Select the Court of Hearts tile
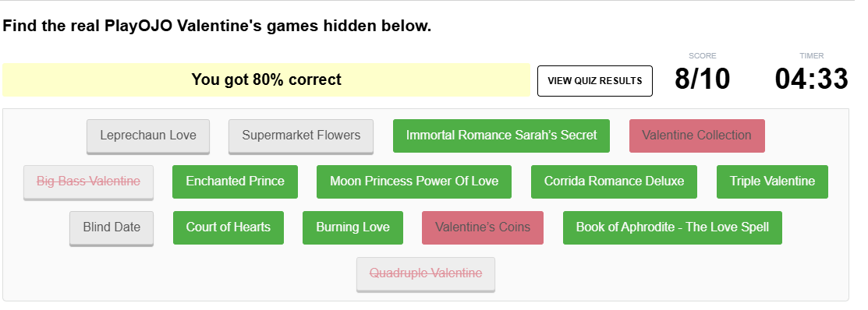The image size is (868, 310). tap(228, 227)
